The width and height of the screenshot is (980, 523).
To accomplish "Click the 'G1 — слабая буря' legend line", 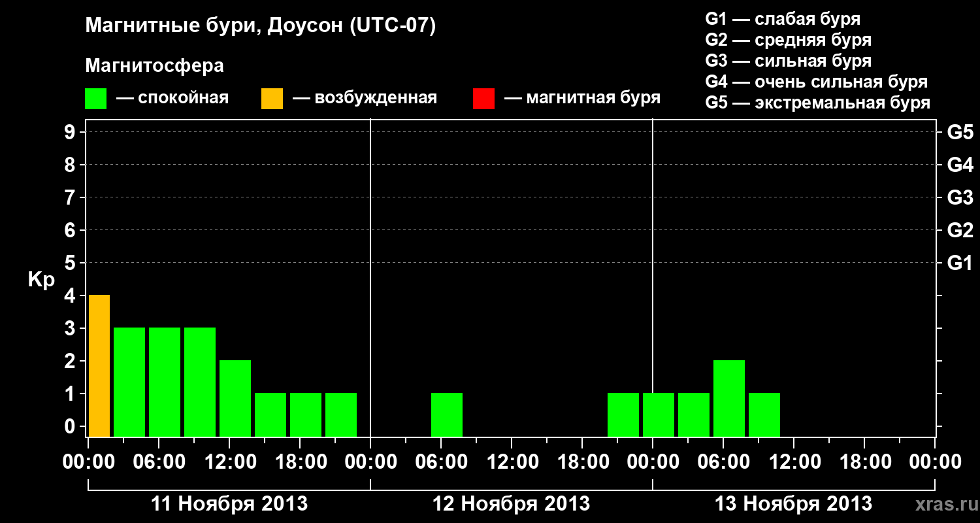I will pyautogui.click(x=783, y=19).
